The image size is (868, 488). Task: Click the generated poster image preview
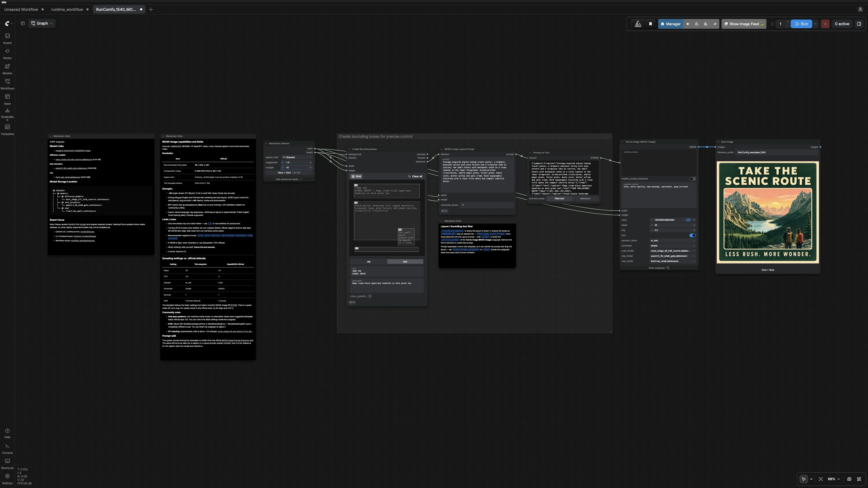(768, 213)
